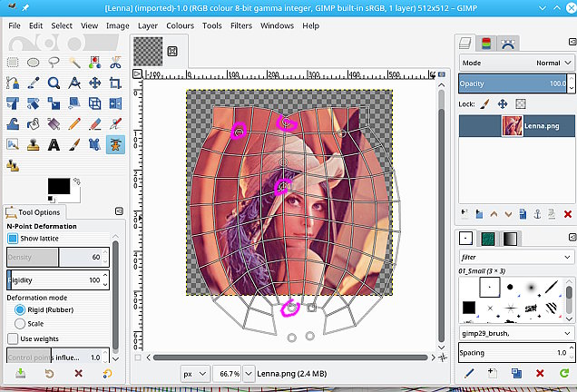Open the Filters menu
Image resolution: width=577 pixels, height=392 pixels.
240,25
